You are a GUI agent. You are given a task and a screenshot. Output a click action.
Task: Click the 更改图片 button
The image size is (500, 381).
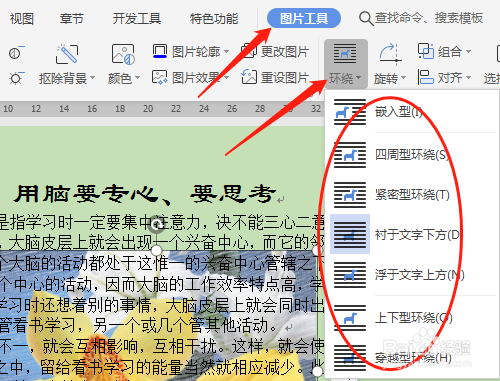pyautogui.click(x=275, y=51)
